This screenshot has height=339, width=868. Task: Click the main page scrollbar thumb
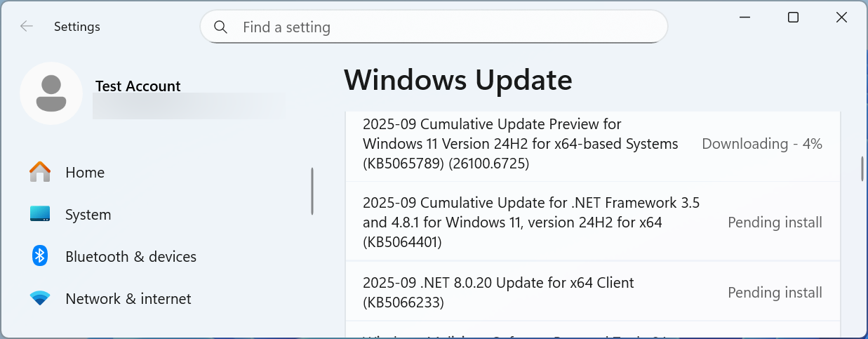click(862, 168)
